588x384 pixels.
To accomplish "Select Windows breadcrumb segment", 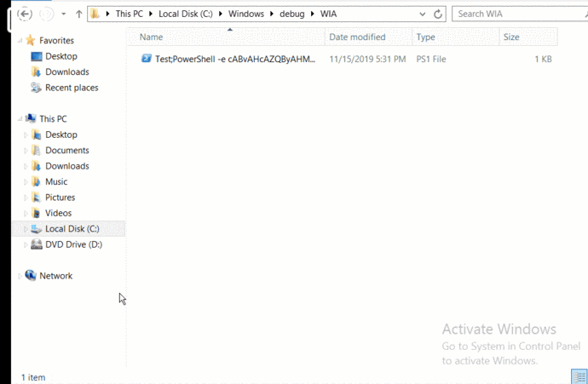I will 246,14.
